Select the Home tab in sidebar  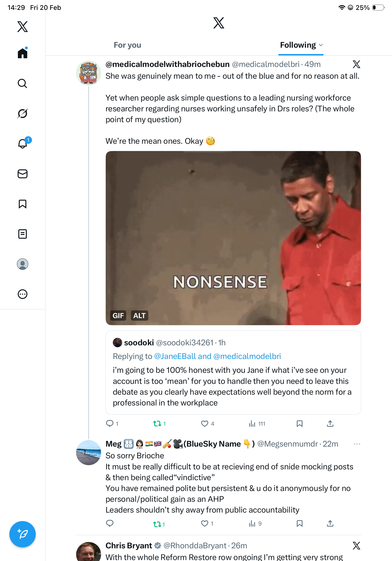pyautogui.click(x=23, y=53)
